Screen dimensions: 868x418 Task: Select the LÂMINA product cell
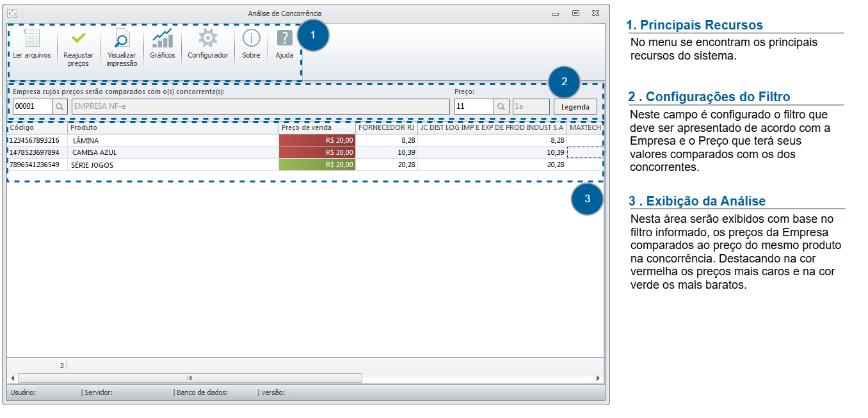click(x=173, y=140)
